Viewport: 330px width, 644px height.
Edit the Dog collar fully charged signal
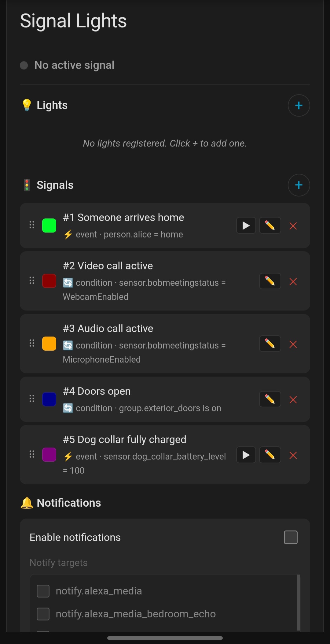(x=270, y=455)
